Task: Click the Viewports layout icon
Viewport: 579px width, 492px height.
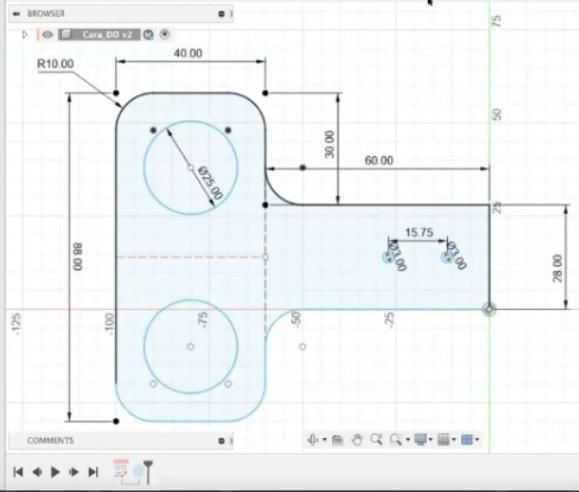Action: 467,440
